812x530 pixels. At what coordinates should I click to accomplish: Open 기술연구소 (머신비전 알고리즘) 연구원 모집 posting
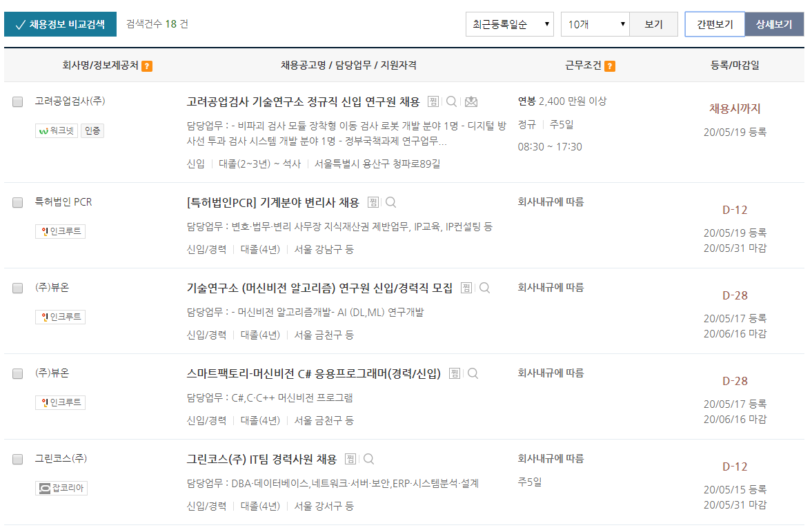coord(319,288)
